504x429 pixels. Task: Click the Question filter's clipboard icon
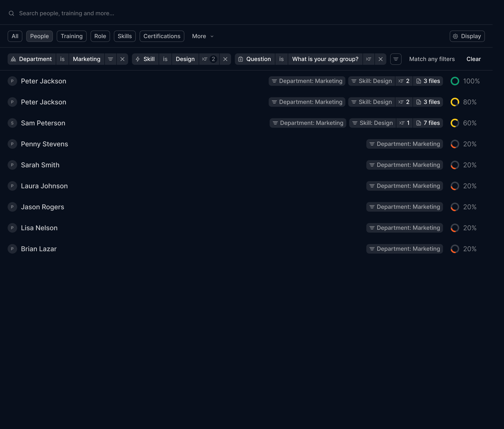coord(241,59)
